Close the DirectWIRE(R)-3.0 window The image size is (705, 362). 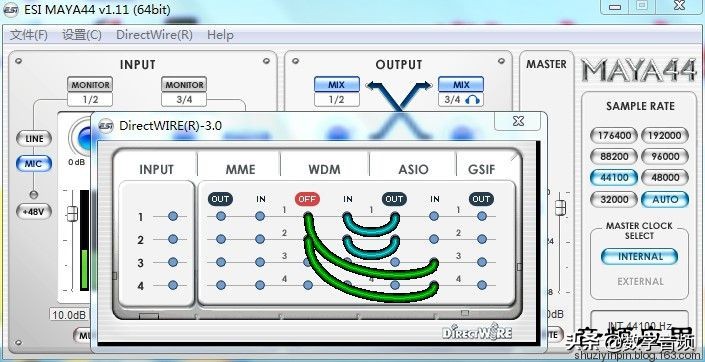[518, 121]
